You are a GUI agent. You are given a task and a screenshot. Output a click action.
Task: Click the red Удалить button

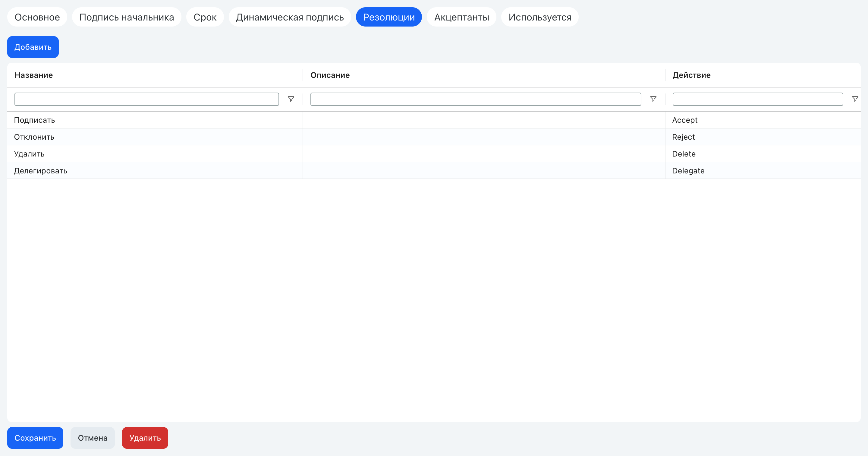point(145,438)
